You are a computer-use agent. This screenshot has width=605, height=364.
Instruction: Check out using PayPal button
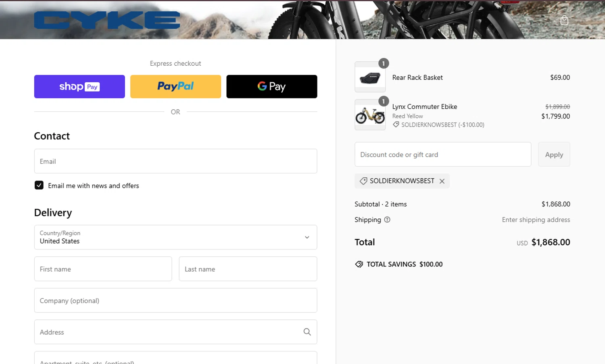pyautogui.click(x=175, y=87)
